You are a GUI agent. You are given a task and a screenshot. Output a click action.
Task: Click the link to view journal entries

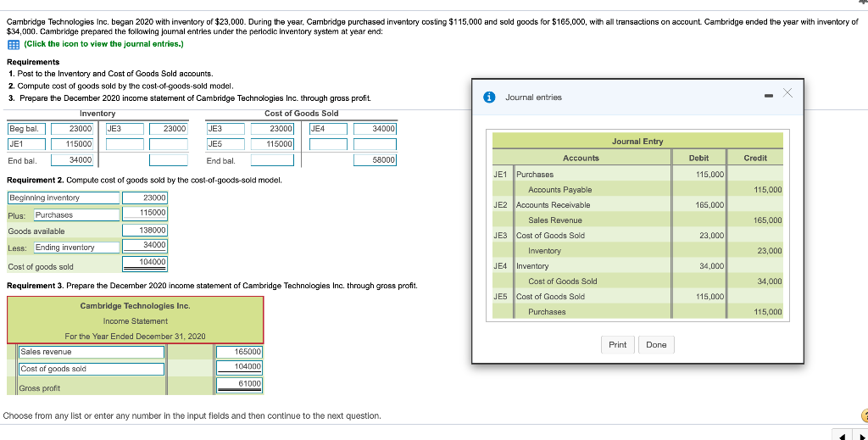pos(103,44)
